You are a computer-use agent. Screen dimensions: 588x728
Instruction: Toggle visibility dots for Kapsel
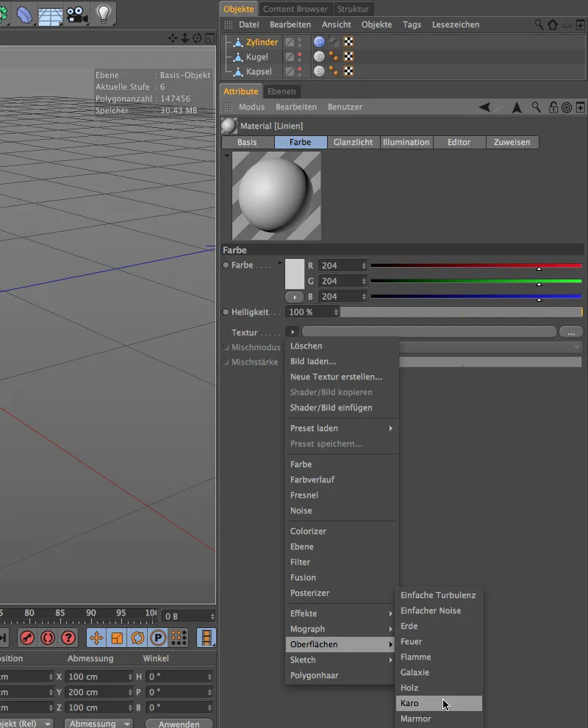[x=300, y=71]
